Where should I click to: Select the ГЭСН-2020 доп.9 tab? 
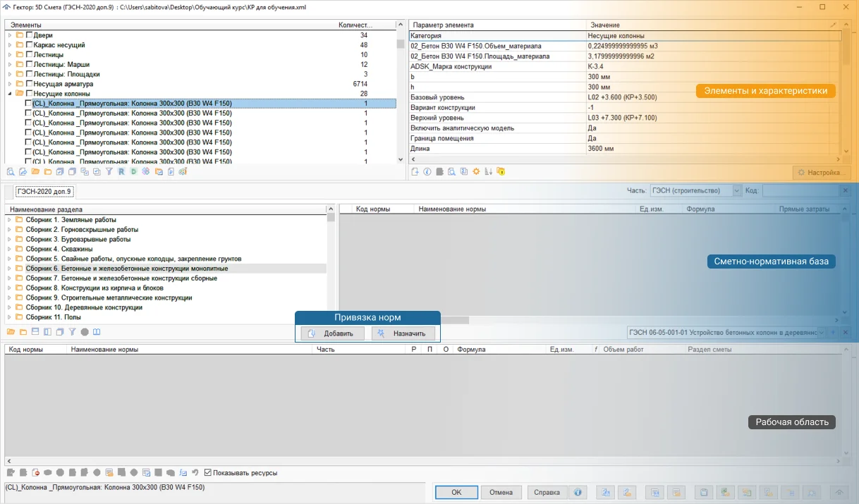point(44,192)
